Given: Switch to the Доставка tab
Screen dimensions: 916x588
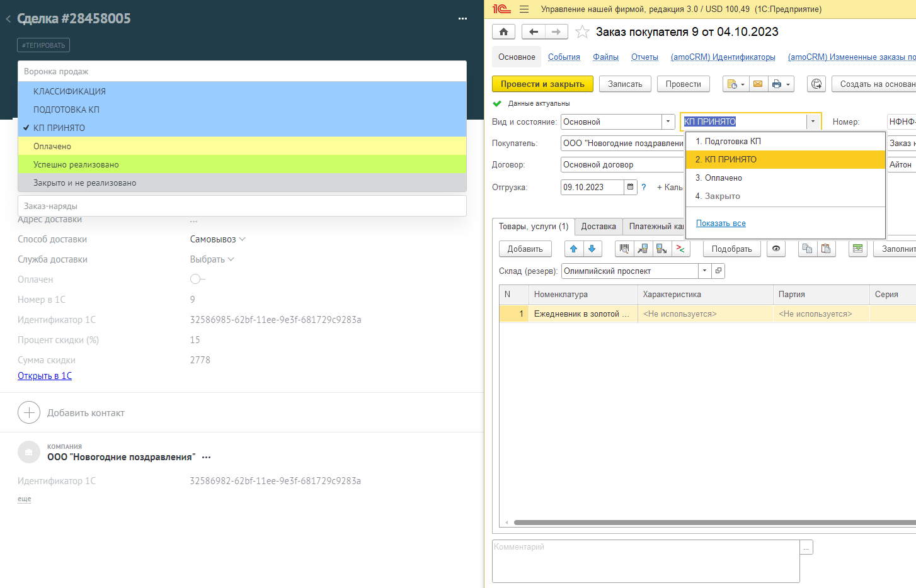Looking at the screenshot, I should coord(598,227).
